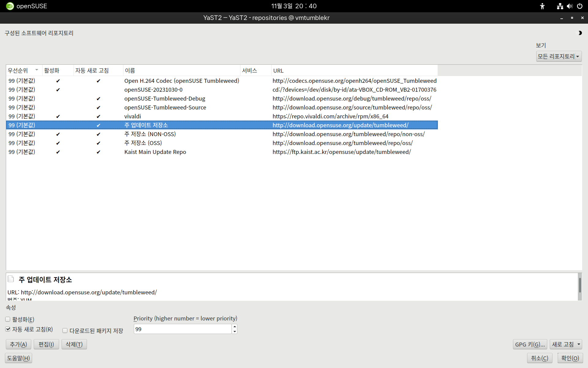This screenshot has height=368, width=588.
Task: Click the network connection status icon
Action: [x=560, y=6]
